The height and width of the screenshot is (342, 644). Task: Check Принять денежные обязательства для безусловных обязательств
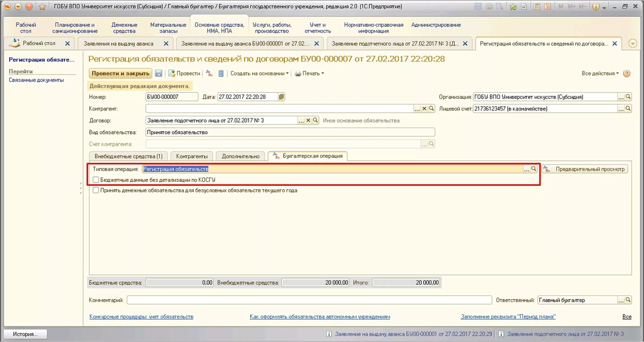click(96, 190)
